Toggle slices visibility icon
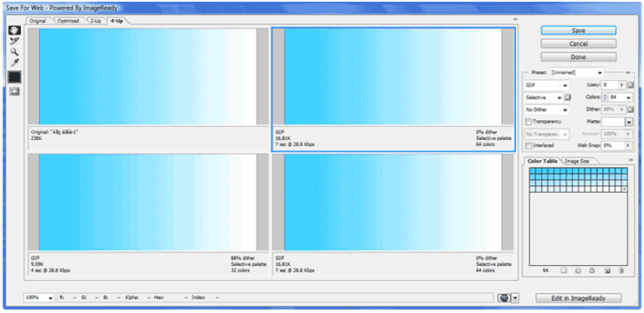This screenshot has width=644, height=313. click(15, 92)
